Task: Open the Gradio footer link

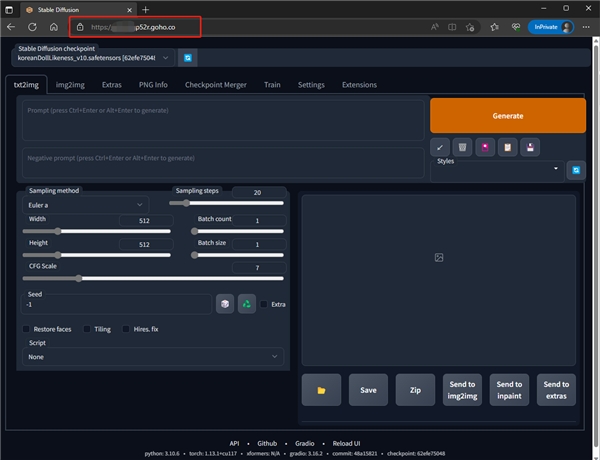Action: (x=305, y=443)
